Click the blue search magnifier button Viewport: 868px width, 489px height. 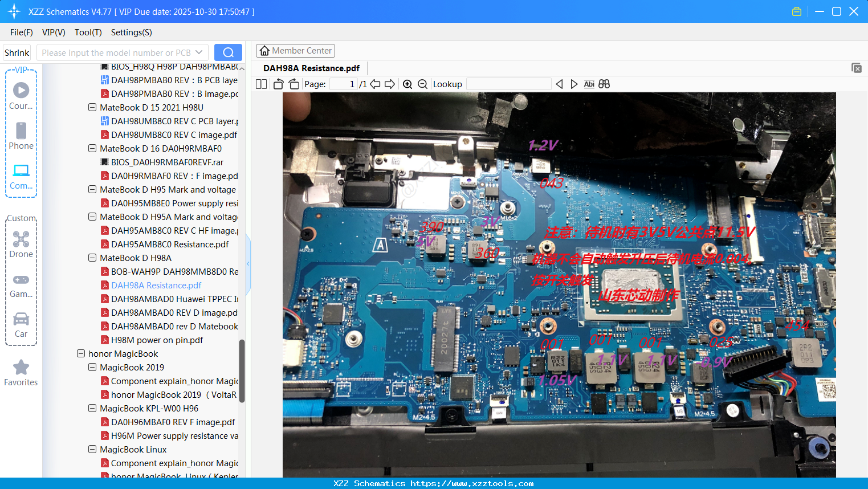228,52
